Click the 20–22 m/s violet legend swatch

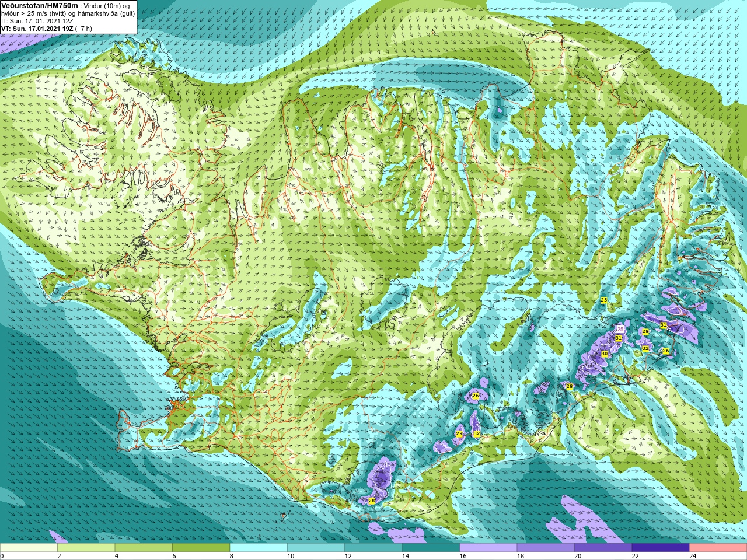(603, 548)
